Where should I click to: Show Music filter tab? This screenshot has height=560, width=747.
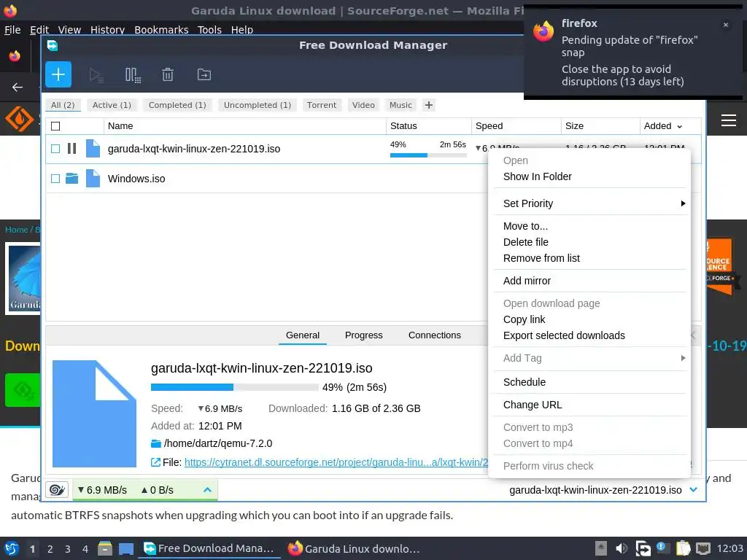[400, 105]
